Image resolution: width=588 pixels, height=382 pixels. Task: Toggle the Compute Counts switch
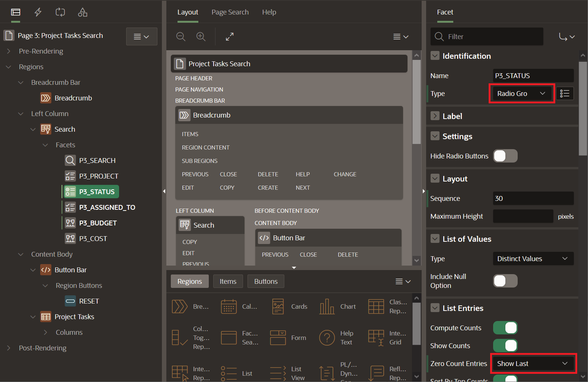505,328
